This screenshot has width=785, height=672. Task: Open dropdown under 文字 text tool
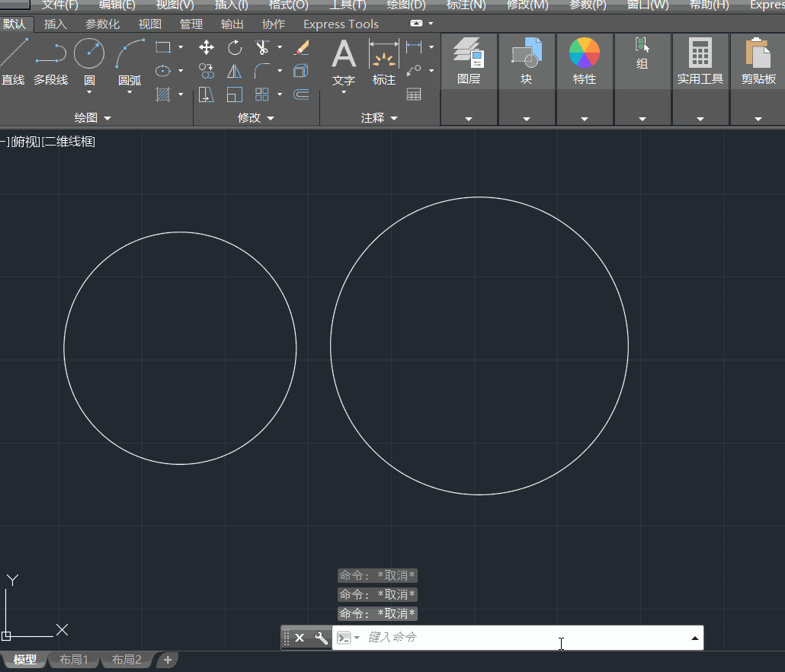[344, 92]
